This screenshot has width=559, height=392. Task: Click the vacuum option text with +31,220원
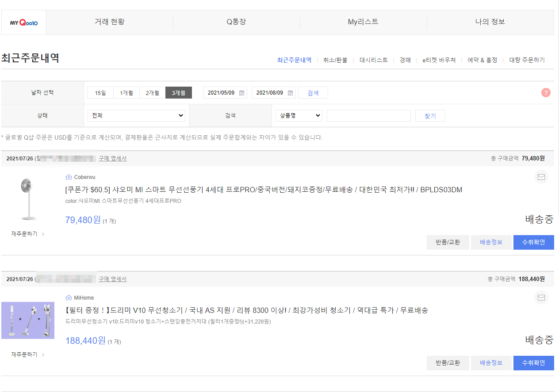168,322
